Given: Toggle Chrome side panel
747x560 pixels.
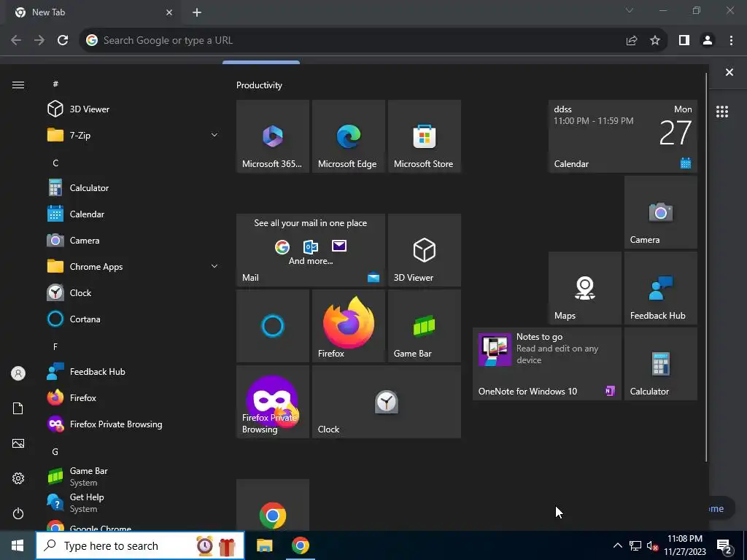Looking at the screenshot, I should pos(684,41).
